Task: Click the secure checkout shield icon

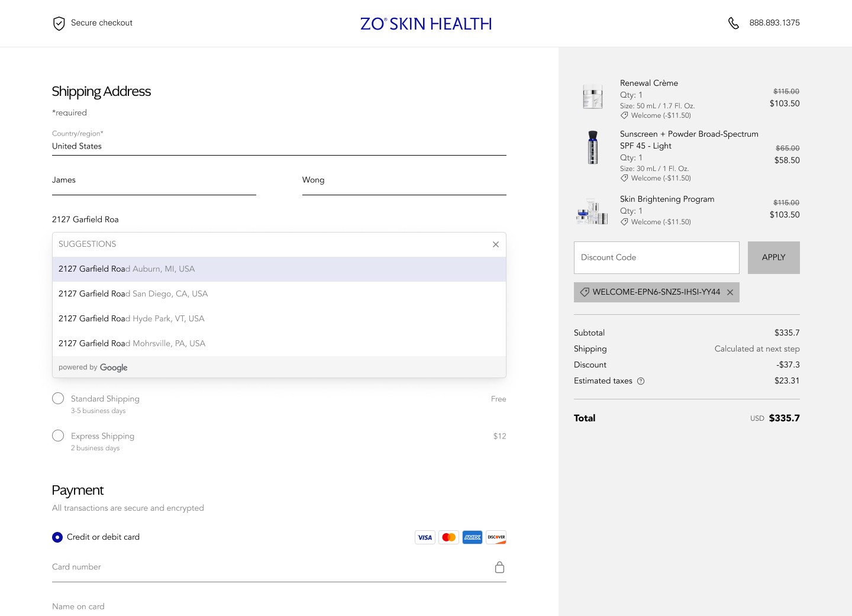Action: pyautogui.click(x=59, y=23)
